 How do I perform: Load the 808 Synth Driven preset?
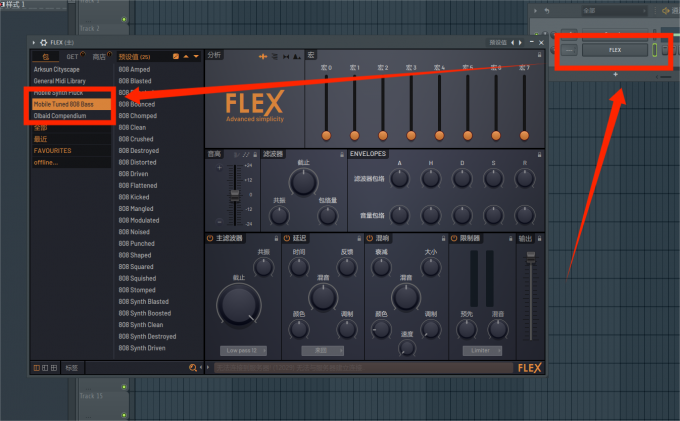tap(142, 348)
